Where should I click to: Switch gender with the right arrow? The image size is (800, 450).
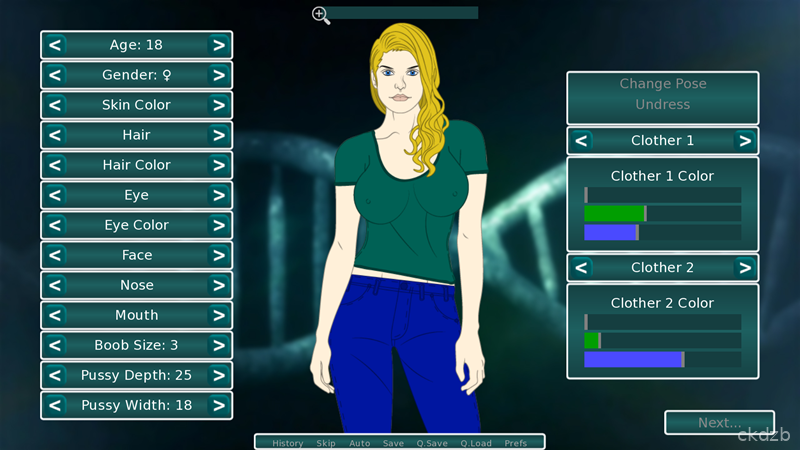click(219, 75)
